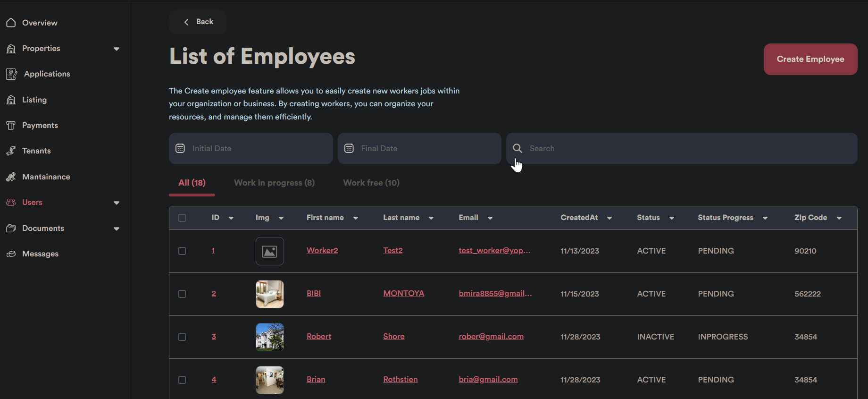Click the Applications sidebar icon
Image resolution: width=868 pixels, height=399 pixels.
click(x=12, y=74)
